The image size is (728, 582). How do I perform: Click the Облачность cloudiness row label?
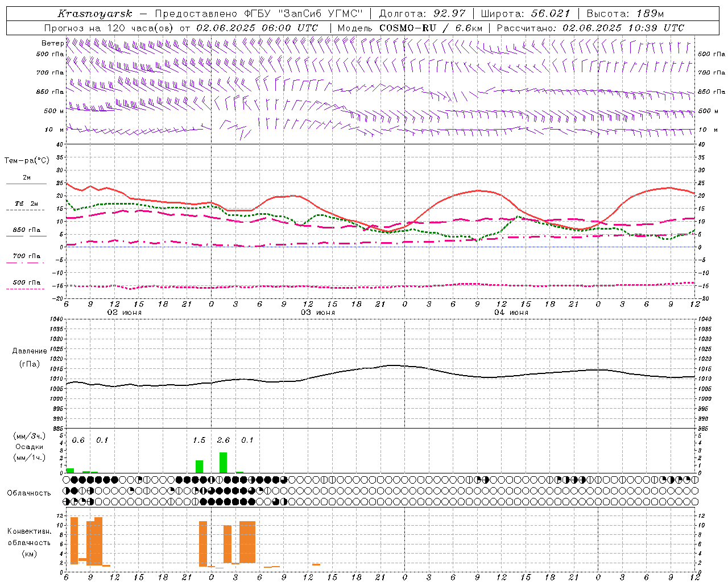29,493
